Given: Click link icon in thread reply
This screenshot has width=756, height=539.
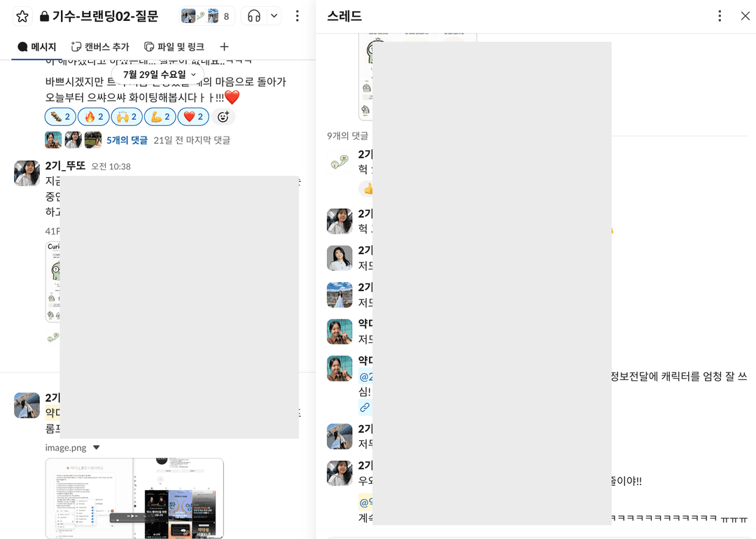Looking at the screenshot, I should pyautogui.click(x=365, y=408).
